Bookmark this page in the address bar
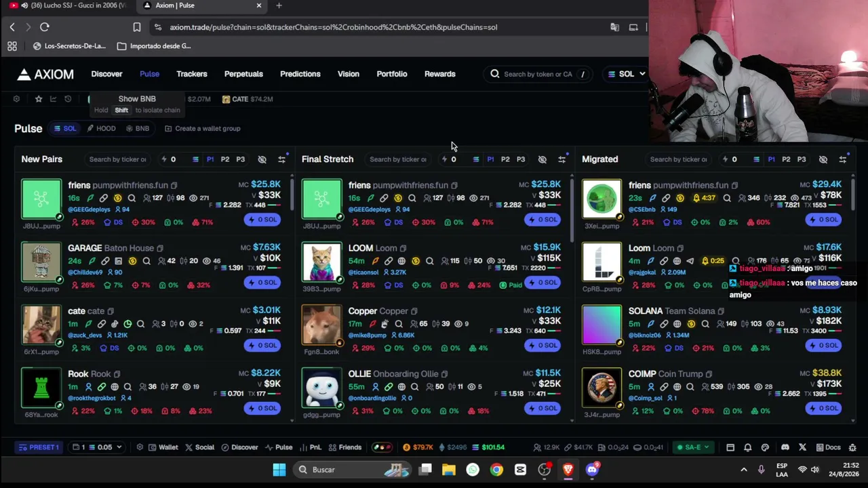 (137, 27)
